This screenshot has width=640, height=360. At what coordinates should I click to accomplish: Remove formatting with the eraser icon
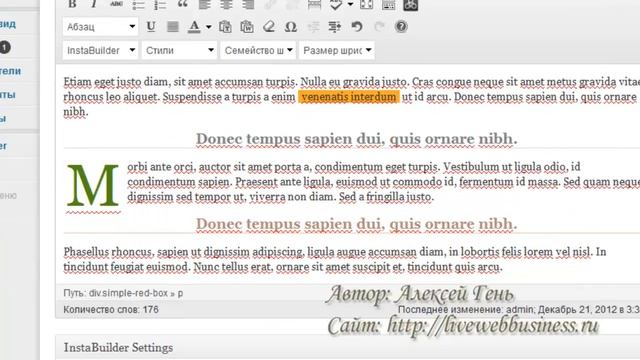pos(269,27)
